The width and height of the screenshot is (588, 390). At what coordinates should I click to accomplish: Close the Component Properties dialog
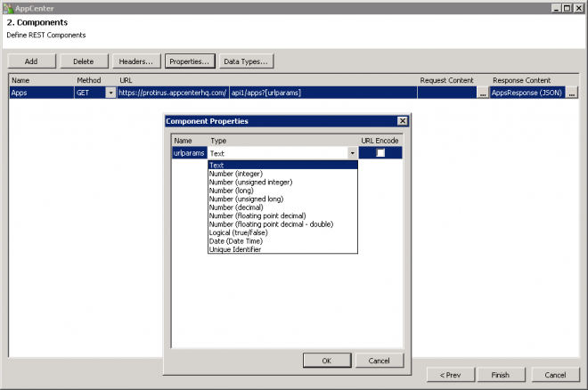(403, 121)
